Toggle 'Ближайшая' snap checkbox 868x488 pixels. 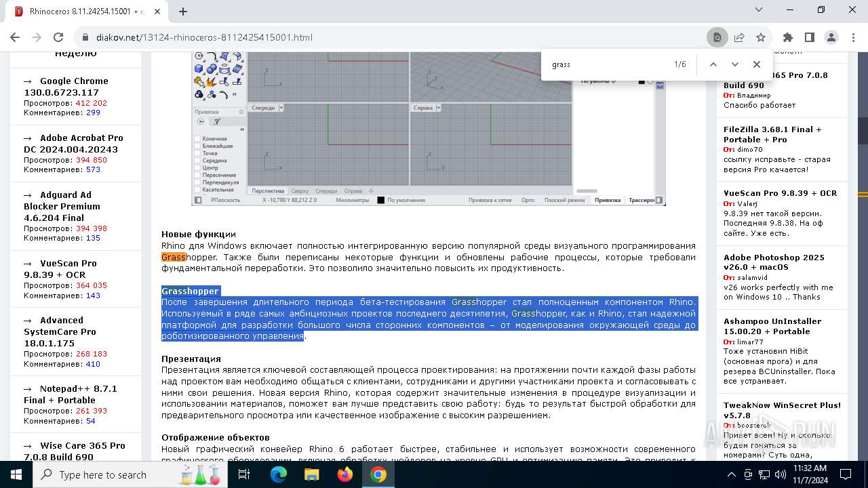click(x=198, y=146)
